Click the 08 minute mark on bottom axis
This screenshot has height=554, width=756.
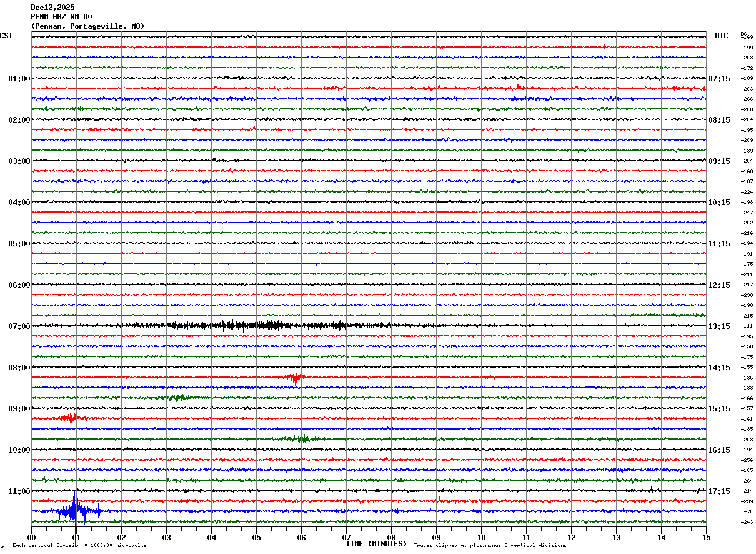click(391, 537)
